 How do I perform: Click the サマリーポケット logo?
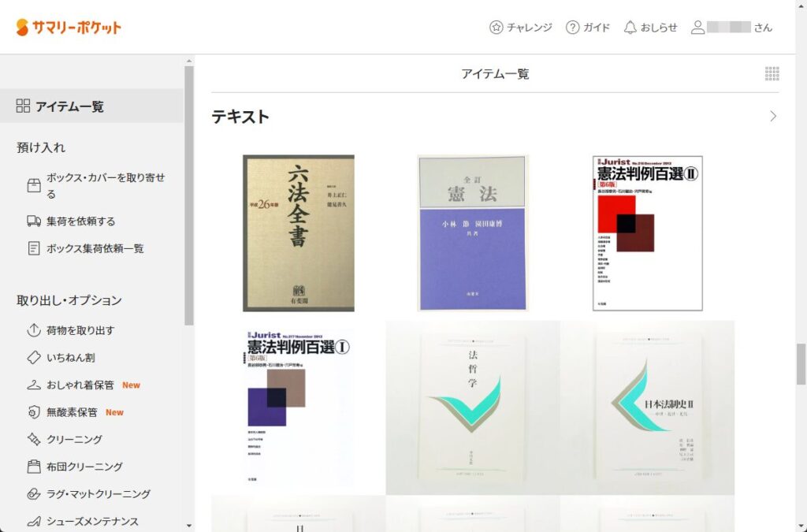pyautogui.click(x=69, y=28)
